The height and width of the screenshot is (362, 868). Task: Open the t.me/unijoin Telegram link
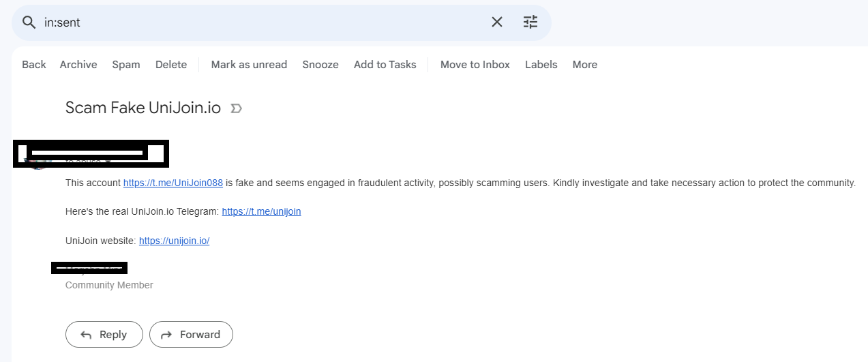262,211
